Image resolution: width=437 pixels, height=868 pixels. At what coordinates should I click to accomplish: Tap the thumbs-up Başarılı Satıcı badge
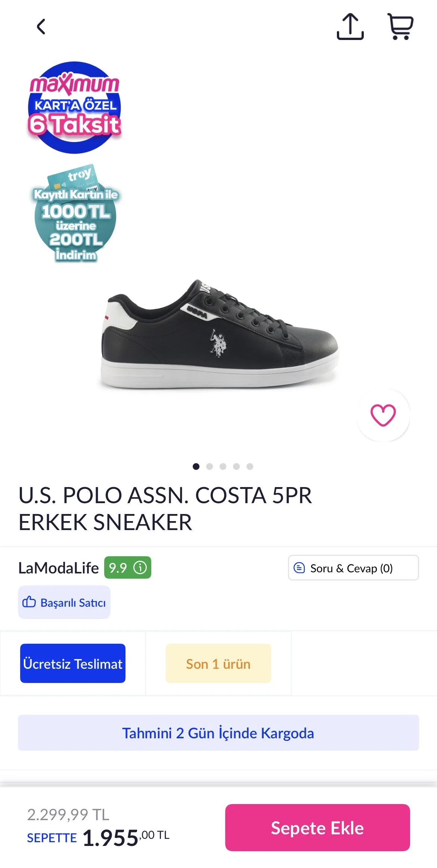point(64,602)
